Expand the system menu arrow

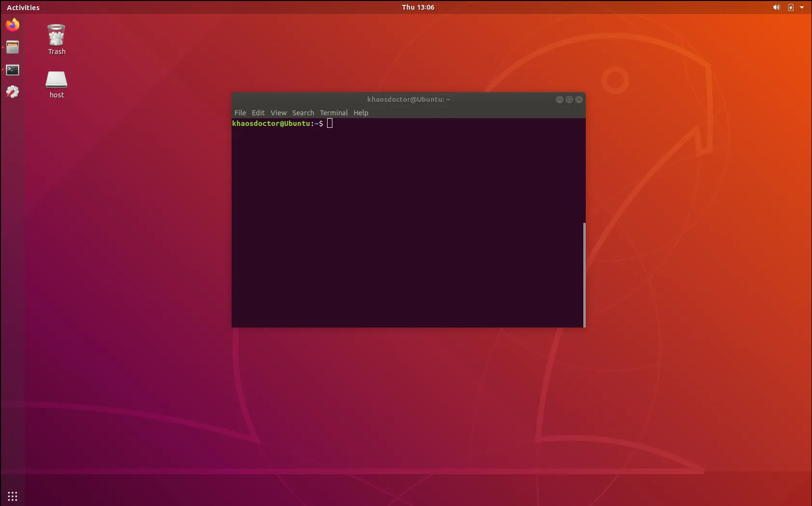point(802,7)
